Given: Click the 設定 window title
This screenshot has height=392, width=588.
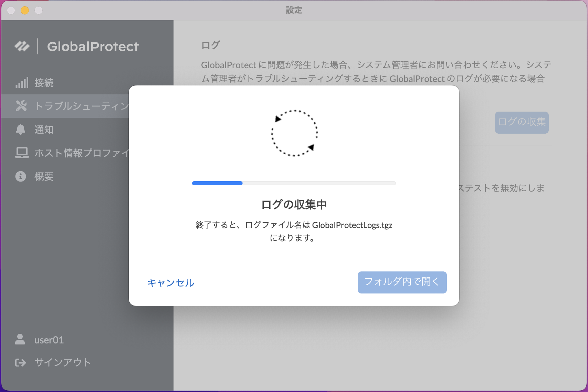Looking at the screenshot, I should pos(294,10).
